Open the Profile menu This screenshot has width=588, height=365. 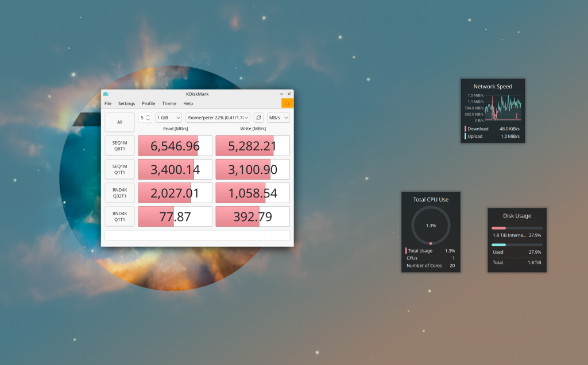148,103
